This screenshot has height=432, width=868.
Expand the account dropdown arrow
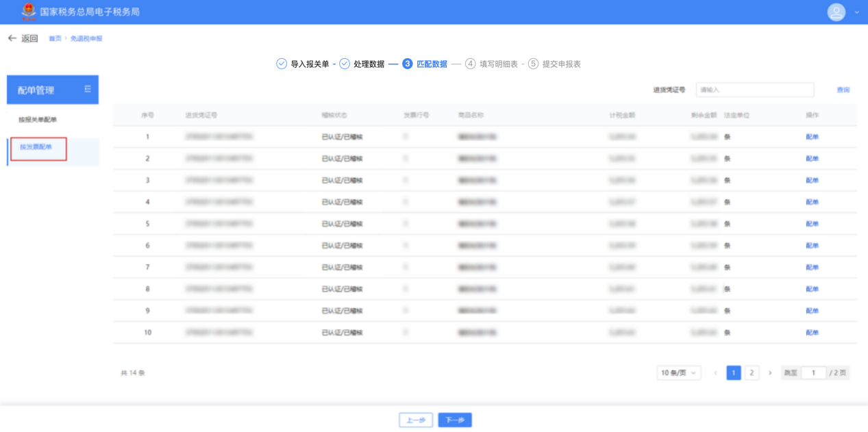pyautogui.click(x=857, y=12)
